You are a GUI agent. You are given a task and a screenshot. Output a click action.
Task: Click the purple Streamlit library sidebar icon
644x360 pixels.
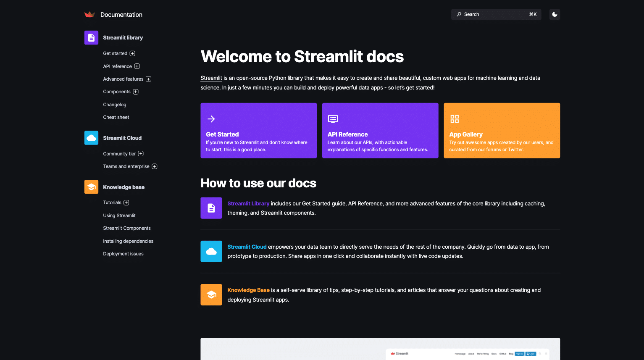point(91,38)
